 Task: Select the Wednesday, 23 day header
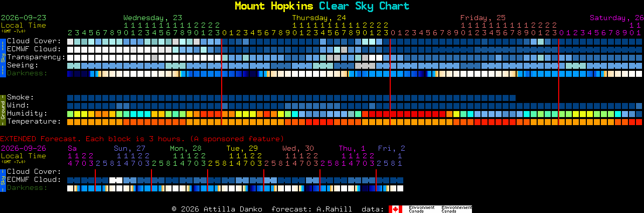(153, 17)
